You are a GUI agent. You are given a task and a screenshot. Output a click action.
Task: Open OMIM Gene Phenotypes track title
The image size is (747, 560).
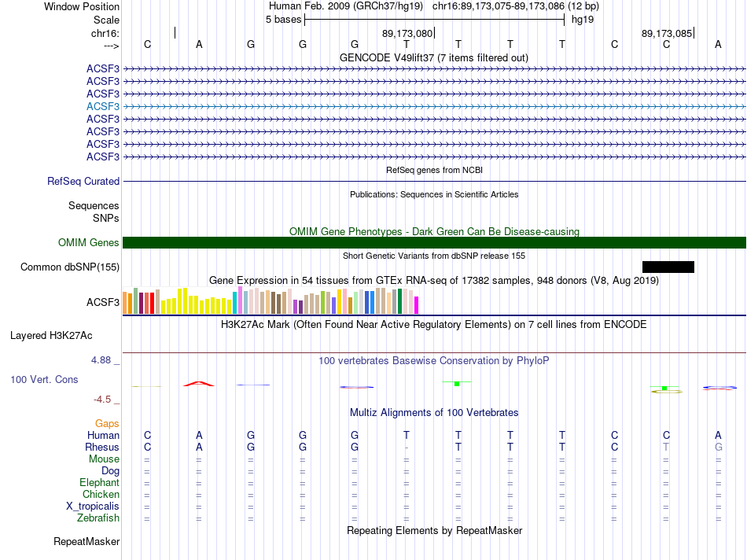(434, 231)
